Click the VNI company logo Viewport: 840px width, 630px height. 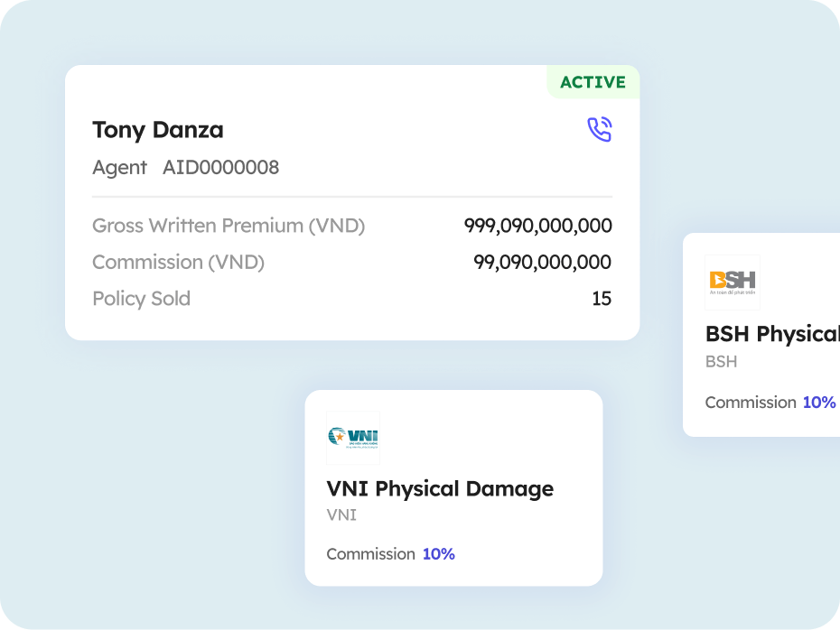point(353,438)
